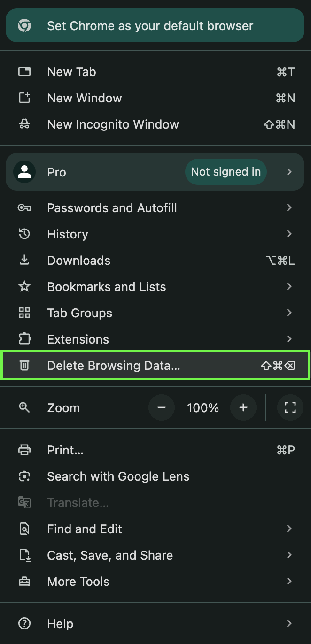Expand the More Tools submenu chevron
This screenshot has width=311, height=644.
(289, 582)
